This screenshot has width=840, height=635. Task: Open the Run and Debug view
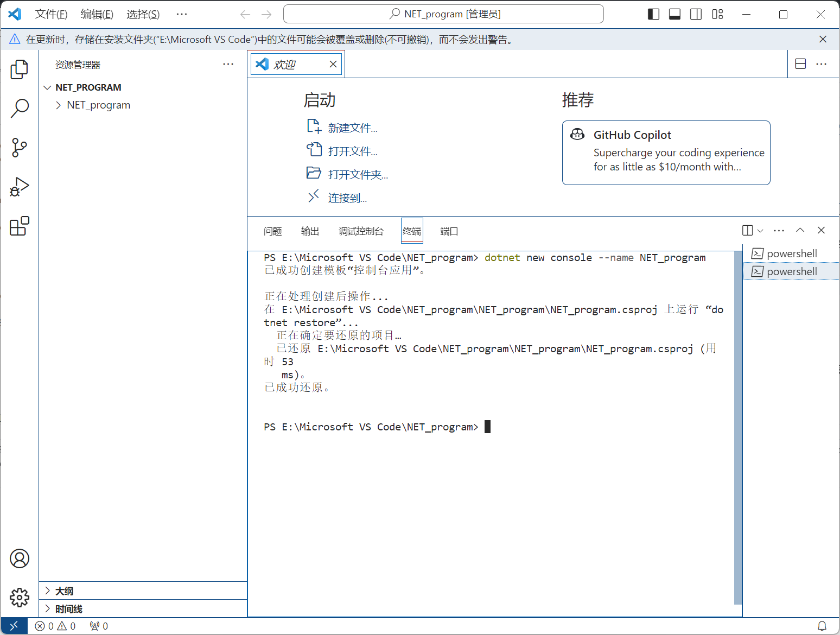tap(20, 187)
